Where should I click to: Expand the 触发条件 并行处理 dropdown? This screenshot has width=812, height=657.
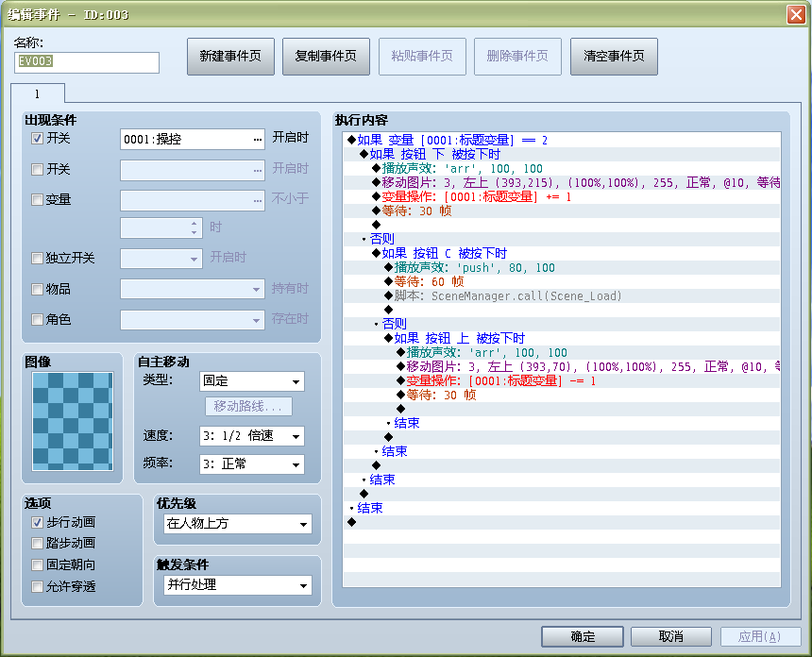click(238, 585)
